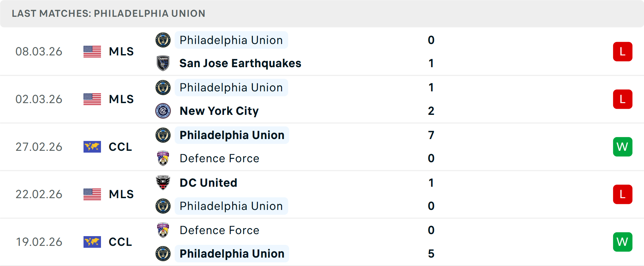Viewport: 644px width, 266px height.
Task: Expand the 27.02.26 CCL match row
Action: [322, 147]
